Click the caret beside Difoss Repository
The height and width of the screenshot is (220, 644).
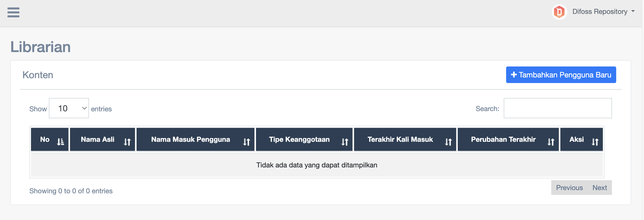[x=633, y=11]
